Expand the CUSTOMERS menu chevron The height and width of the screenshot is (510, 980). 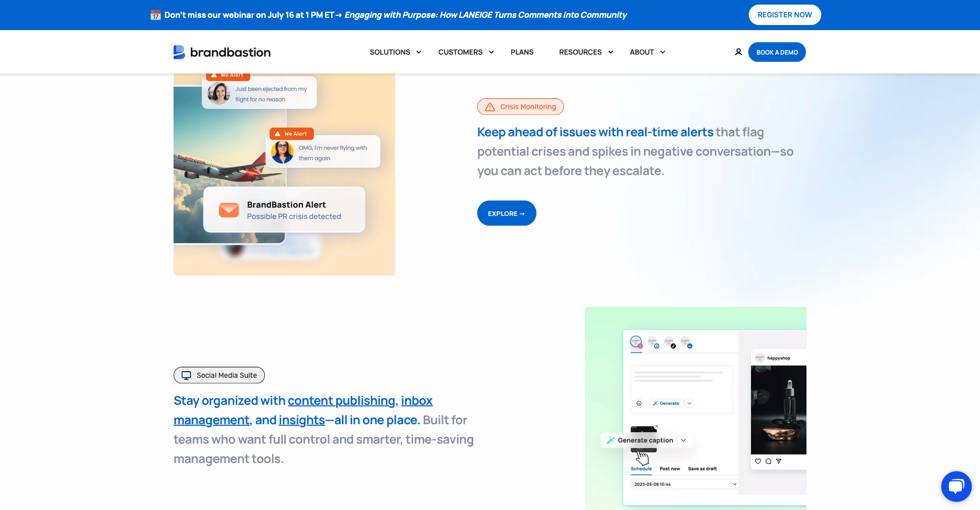(x=491, y=52)
